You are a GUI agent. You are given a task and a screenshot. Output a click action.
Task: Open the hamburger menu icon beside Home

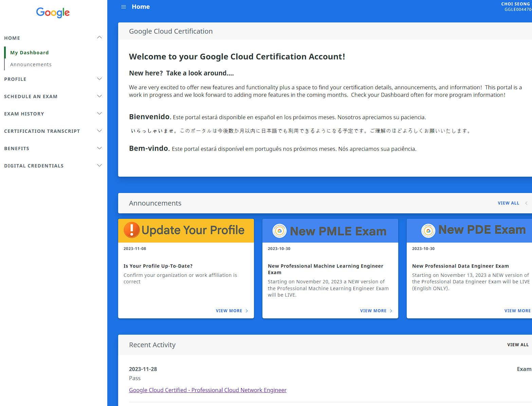[124, 7]
